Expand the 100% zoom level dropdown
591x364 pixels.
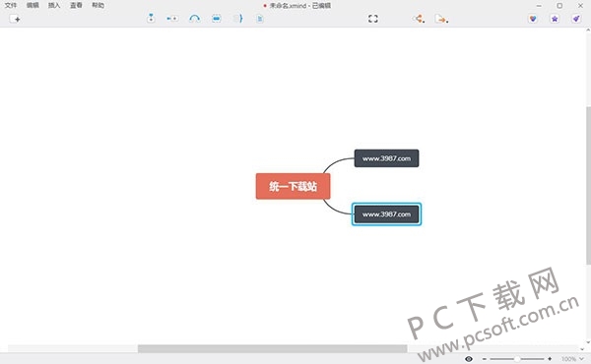572,359
